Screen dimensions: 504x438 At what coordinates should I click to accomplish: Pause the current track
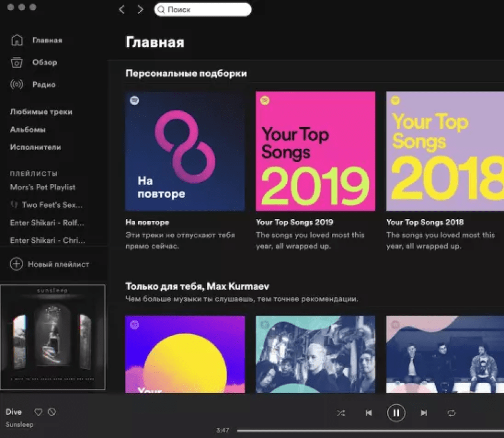pos(396,413)
